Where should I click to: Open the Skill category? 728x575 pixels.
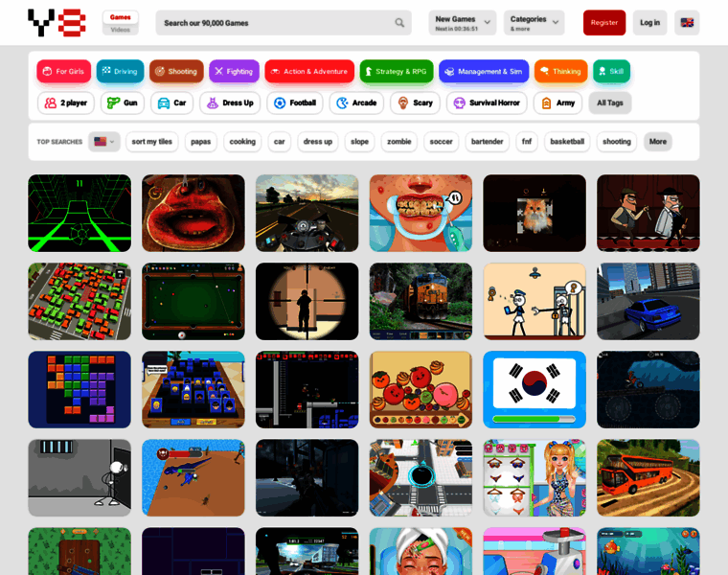point(611,72)
